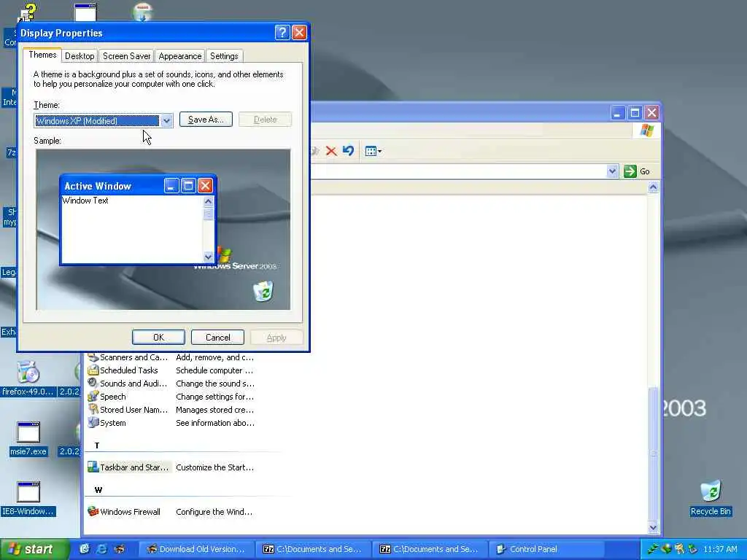Screen dimensions: 747x560
Task: Click the third system tray icon
Action: coord(679,549)
